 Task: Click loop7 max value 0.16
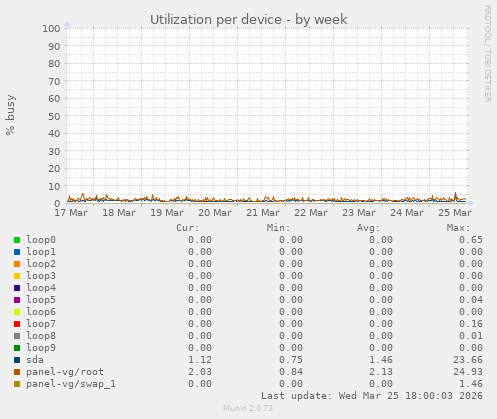coord(471,324)
